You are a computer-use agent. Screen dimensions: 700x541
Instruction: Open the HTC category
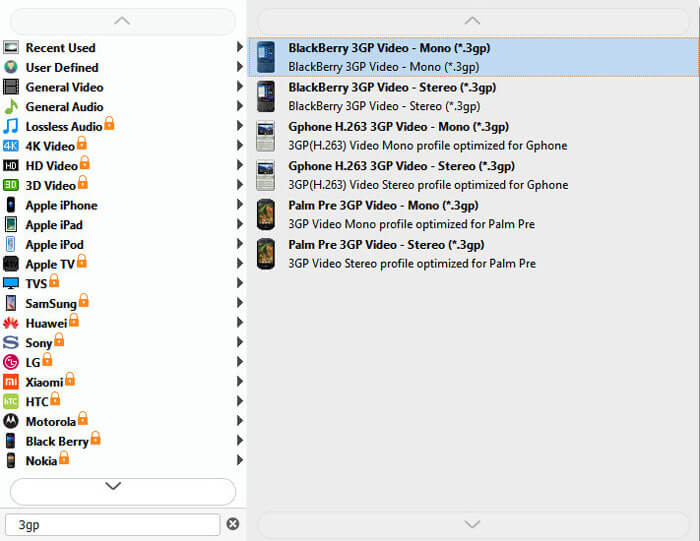click(x=123, y=401)
